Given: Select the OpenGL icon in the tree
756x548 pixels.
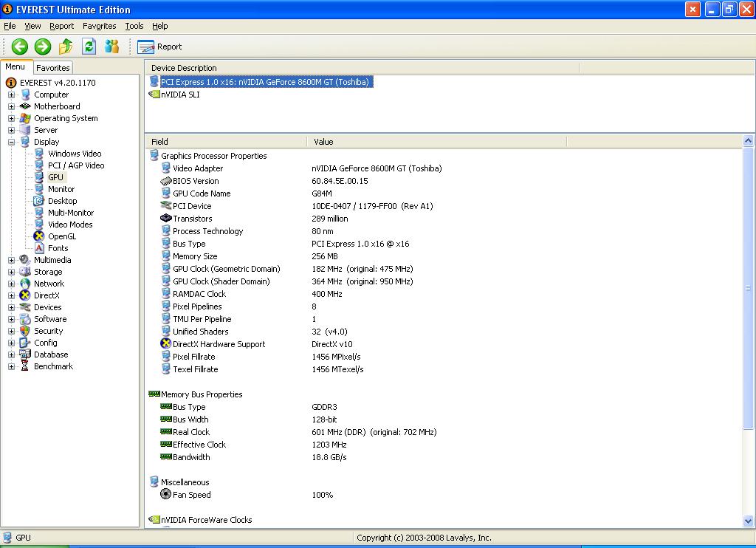Looking at the screenshot, I should [39, 236].
